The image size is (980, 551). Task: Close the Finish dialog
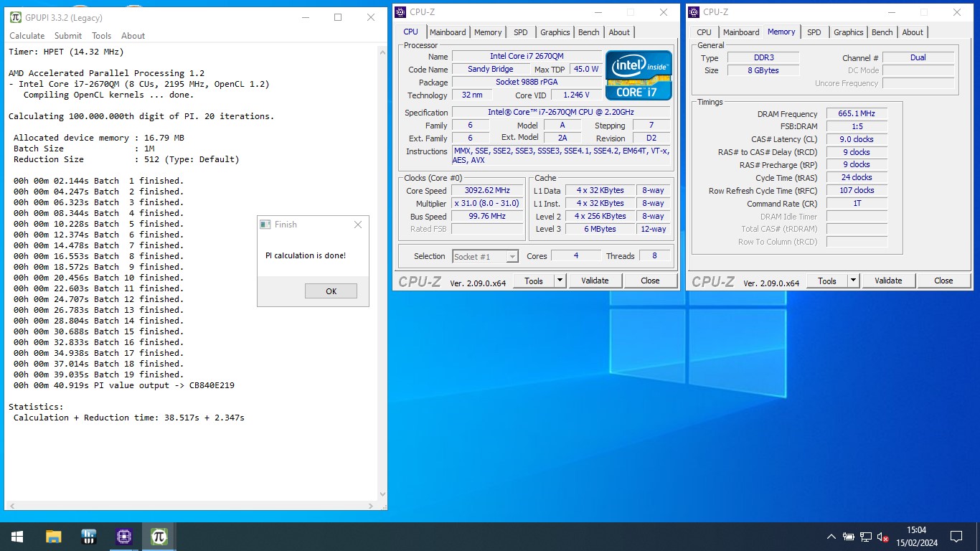pos(358,225)
